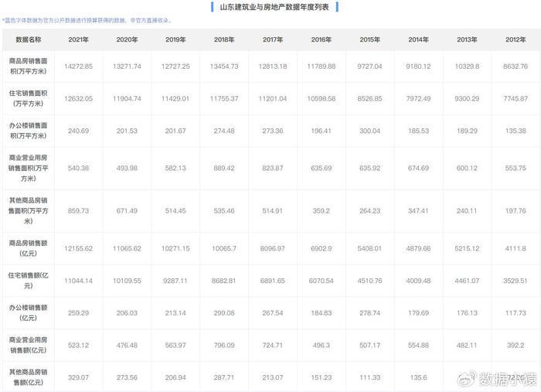The height and width of the screenshot is (392, 541).
Task: Select the 2015年 column header
Action: pos(370,39)
